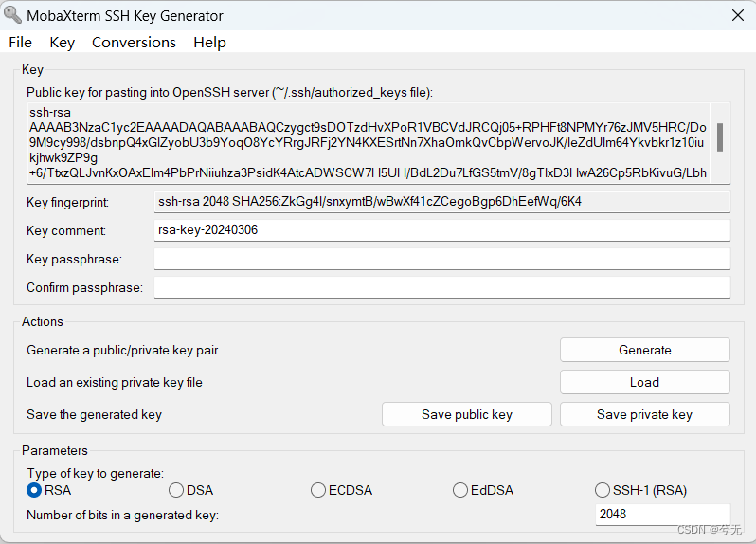Click the Key passphrase field
Viewport: 756px width, 544px height.
click(442, 259)
